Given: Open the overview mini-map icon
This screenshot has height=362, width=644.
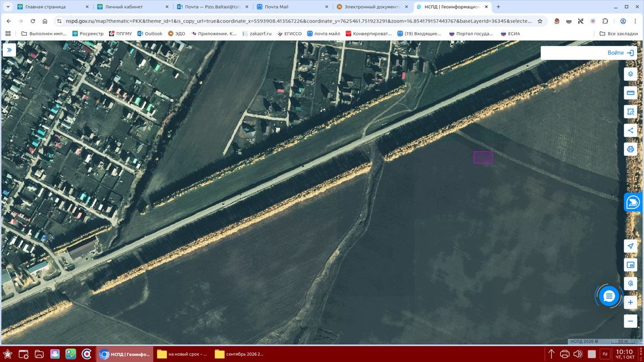Looking at the screenshot, I should (631, 264).
